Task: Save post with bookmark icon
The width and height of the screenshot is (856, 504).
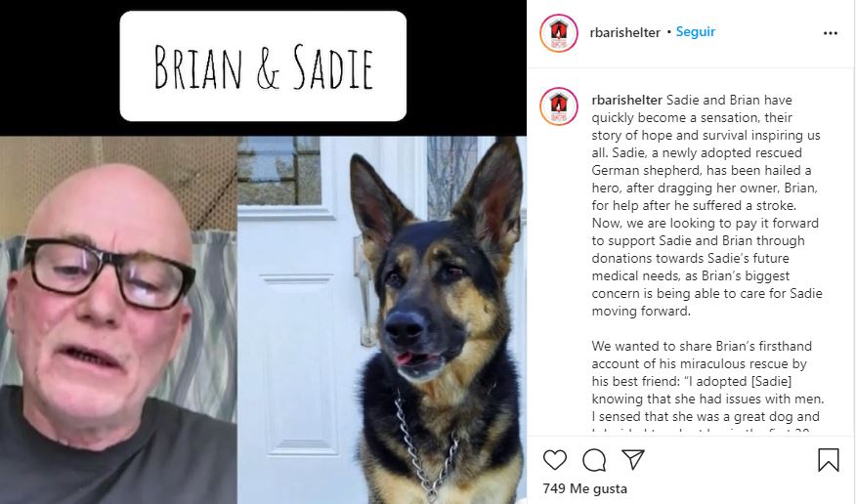Action: tap(829, 460)
